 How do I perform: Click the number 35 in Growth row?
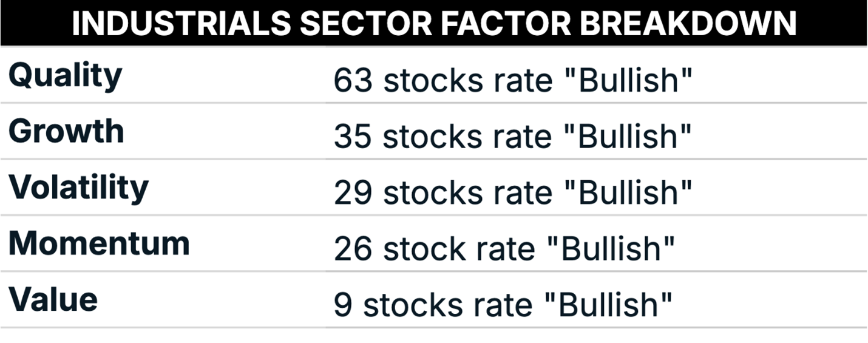pyautogui.click(x=353, y=137)
